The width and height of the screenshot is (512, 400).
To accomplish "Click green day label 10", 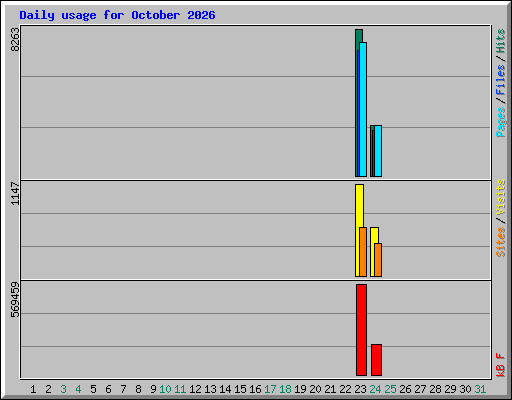I will pos(165,389).
